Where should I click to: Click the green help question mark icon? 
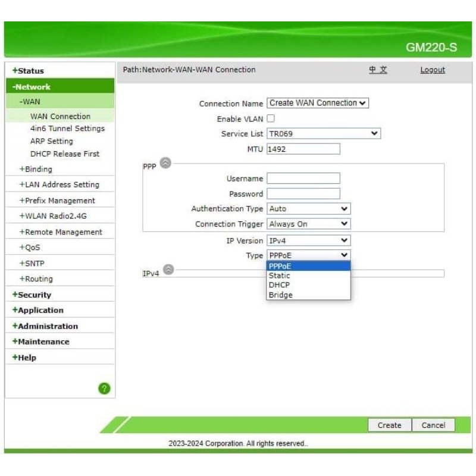tap(104, 389)
